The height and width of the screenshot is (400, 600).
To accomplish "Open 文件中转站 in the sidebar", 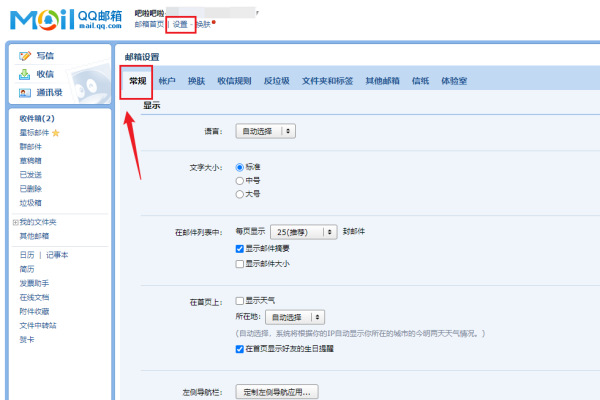I will coord(38,326).
